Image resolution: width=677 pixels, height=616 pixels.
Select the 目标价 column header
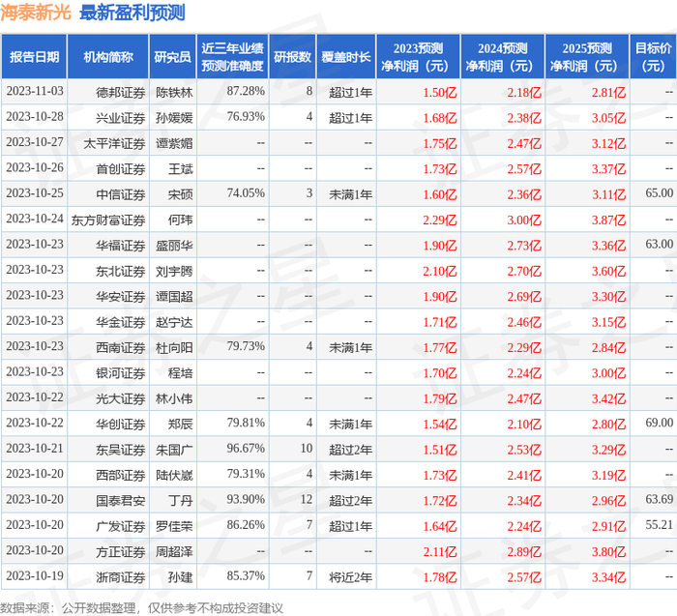point(653,56)
